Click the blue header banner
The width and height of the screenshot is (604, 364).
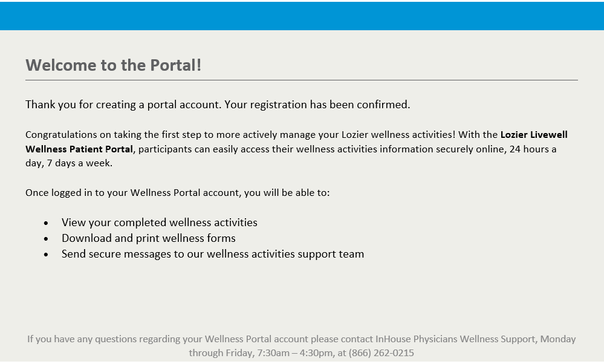click(302, 16)
